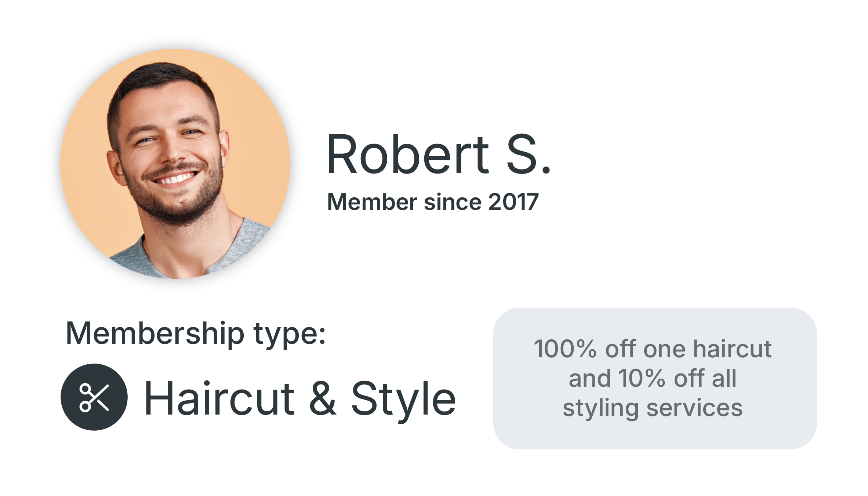
Task: Click the Member since 2017 text
Action: [x=433, y=202]
